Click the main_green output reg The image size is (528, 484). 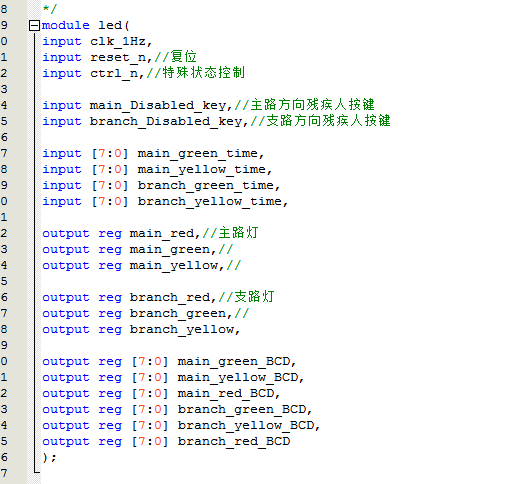170,250
